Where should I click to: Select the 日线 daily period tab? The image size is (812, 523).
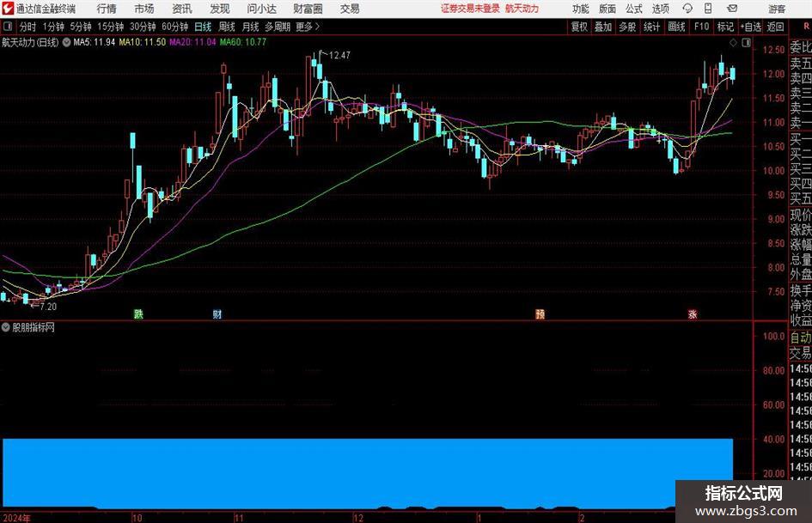[203, 27]
